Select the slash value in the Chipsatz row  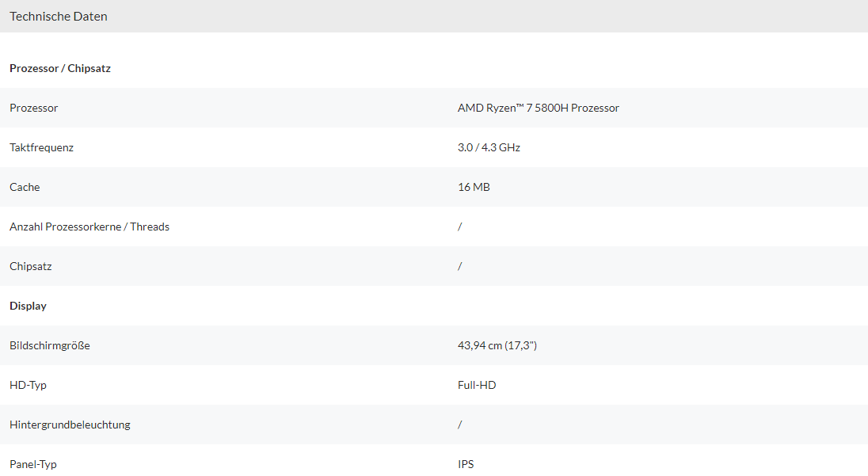click(460, 266)
